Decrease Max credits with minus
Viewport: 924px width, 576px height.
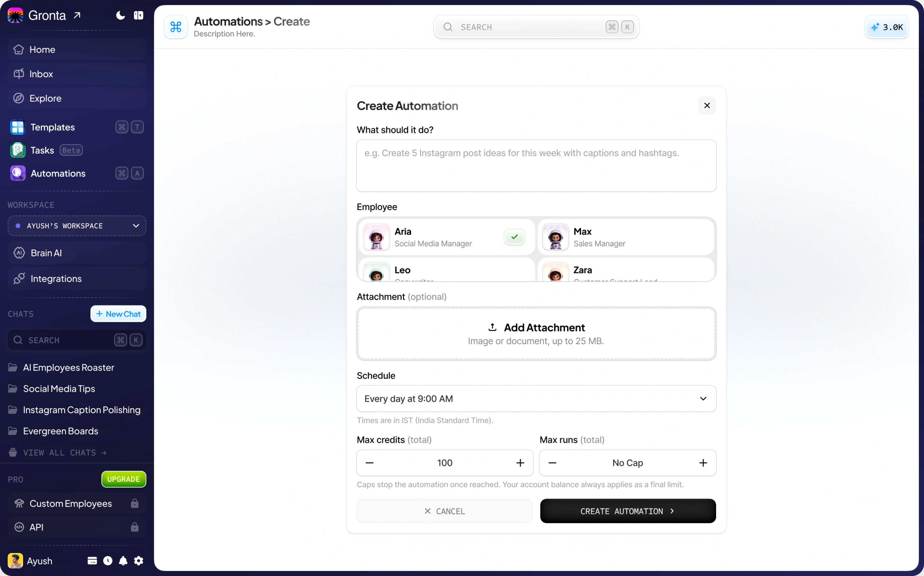click(369, 463)
